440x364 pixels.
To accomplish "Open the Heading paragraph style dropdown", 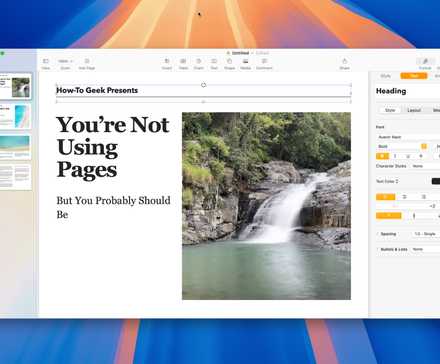I will pyautogui.click(x=408, y=91).
